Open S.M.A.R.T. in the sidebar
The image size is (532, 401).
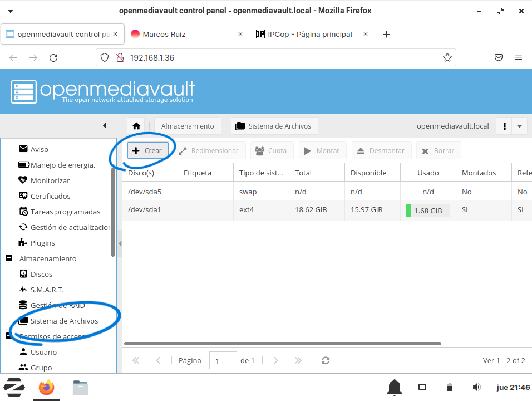tap(47, 290)
